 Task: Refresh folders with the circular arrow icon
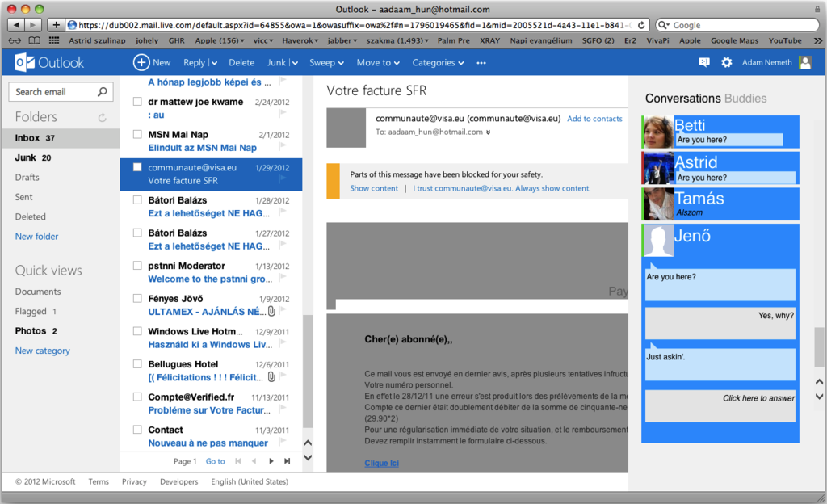click(x=103, y=118)
